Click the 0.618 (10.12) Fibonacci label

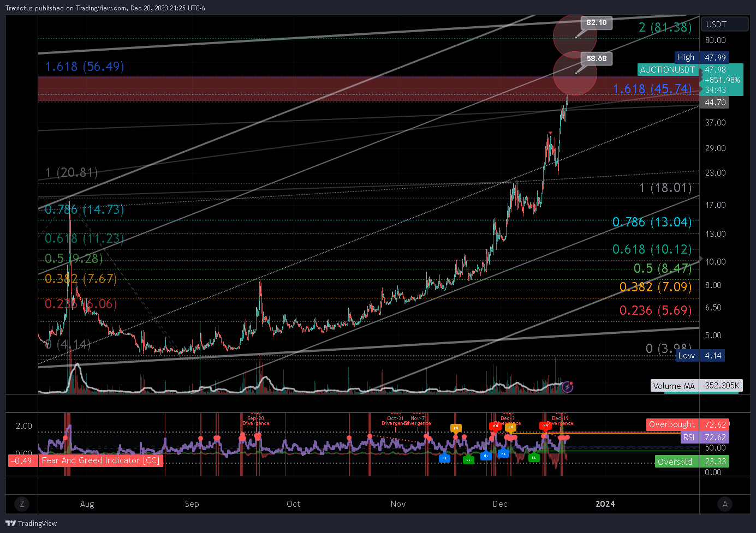(652, 249)
